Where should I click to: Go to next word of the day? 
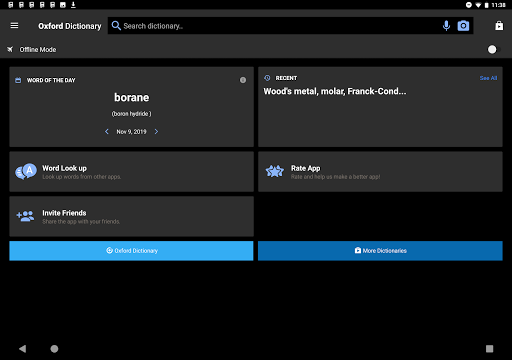156,132
